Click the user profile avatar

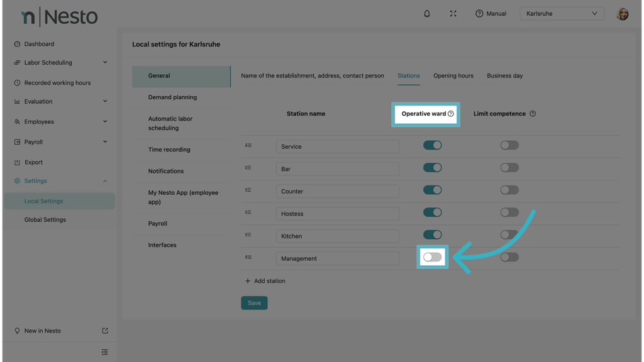point(622,14)
